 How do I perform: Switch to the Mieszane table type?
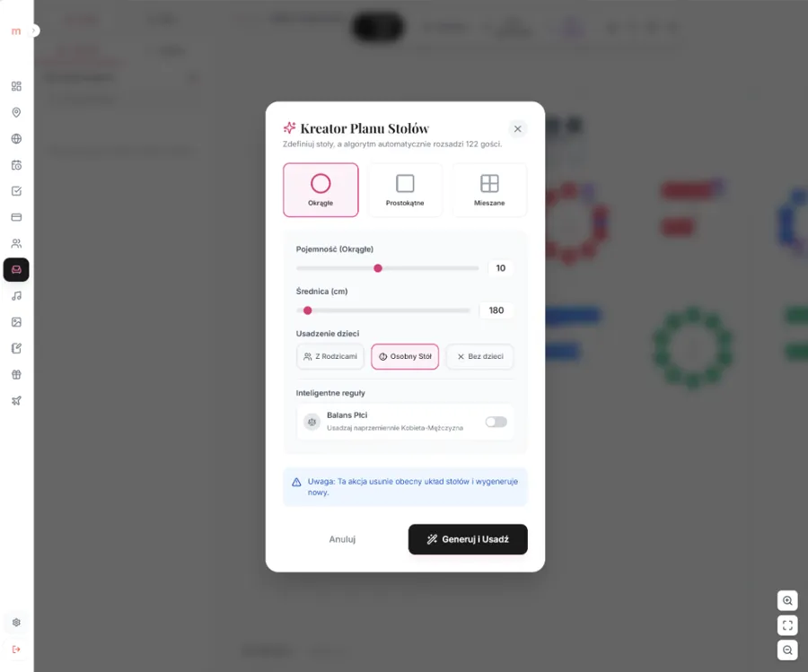489,189
